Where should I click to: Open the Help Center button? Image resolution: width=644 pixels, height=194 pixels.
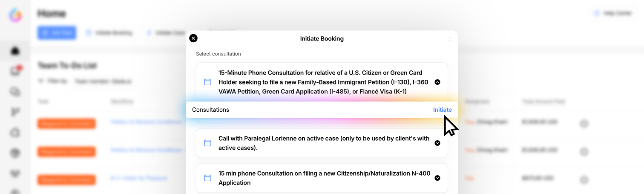tap(613, 13)
